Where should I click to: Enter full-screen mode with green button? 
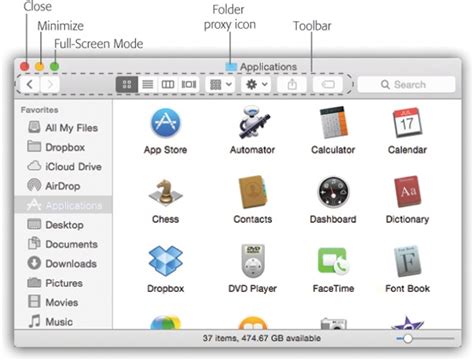click(55, 67)
